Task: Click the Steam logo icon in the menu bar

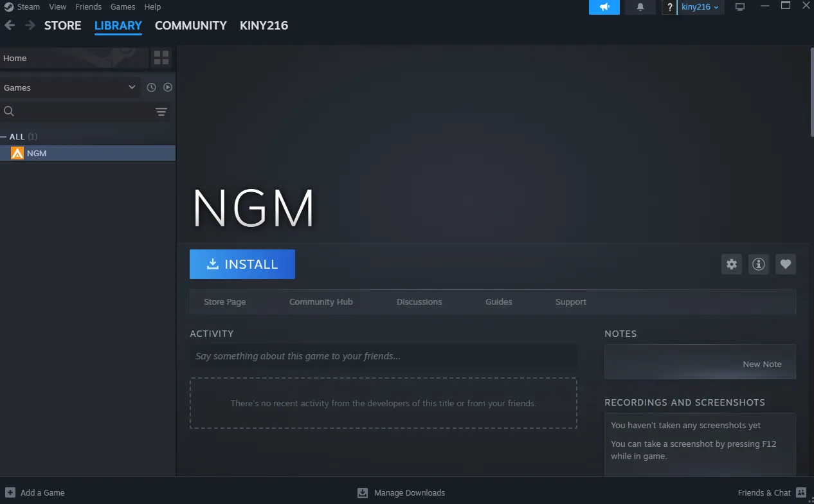Action: tap(9, 7)
